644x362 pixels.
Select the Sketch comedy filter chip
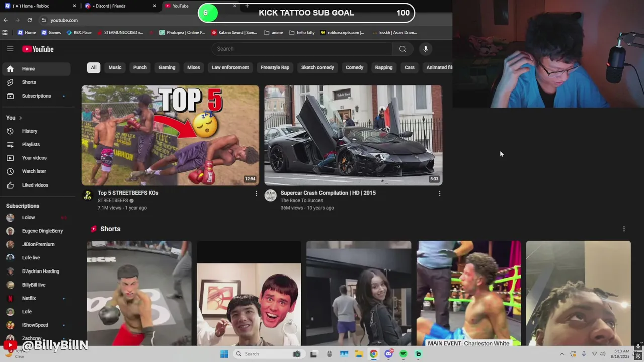[x=317, y=67]
